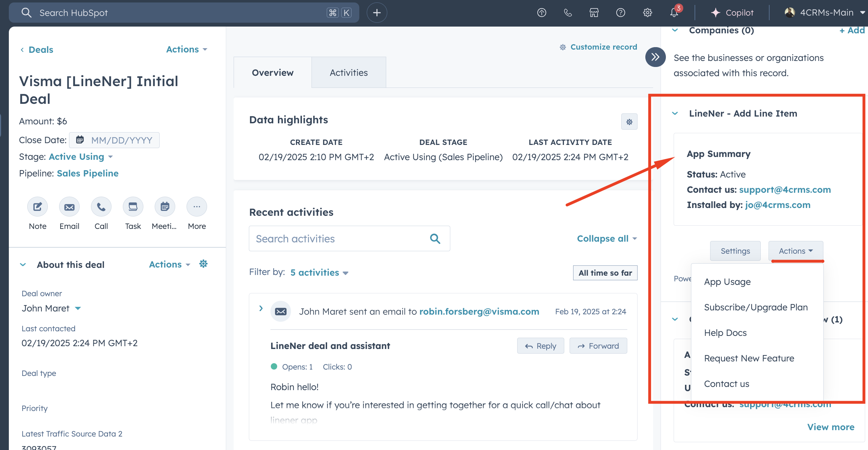
Task: Click the Opens: 1 status indicator
Action: (292, 367)
